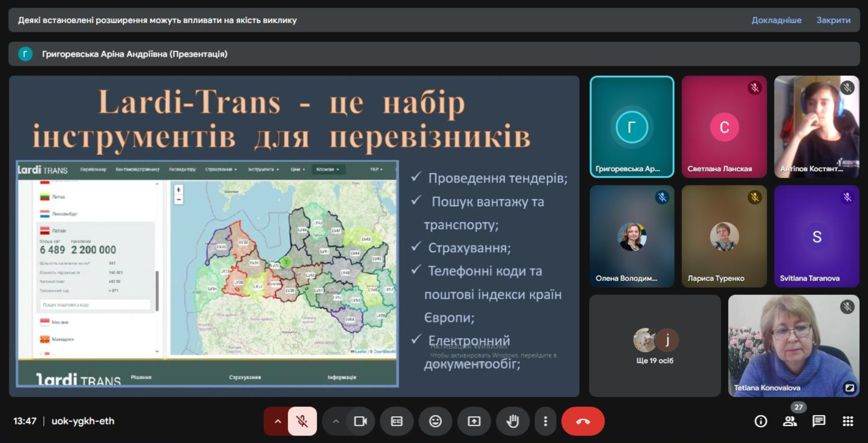The image size is (868, 443).
Task: Open Перевізнику menu item in Lardi site
Action: pos(93,169)
